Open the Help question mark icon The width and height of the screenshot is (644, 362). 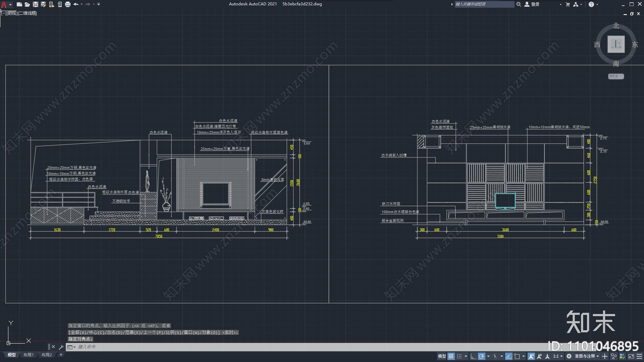pyautogui.click(x=591, y=4)
